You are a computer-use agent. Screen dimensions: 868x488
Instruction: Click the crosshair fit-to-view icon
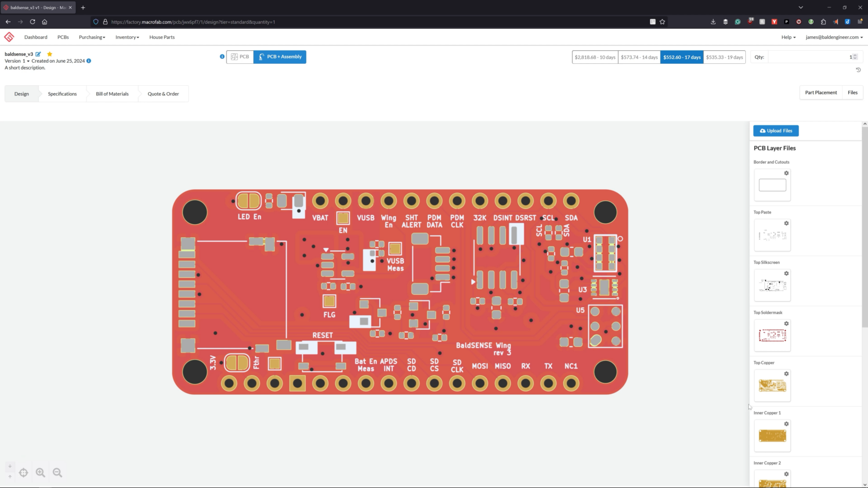pyautogui.click(x=23, y=472)
